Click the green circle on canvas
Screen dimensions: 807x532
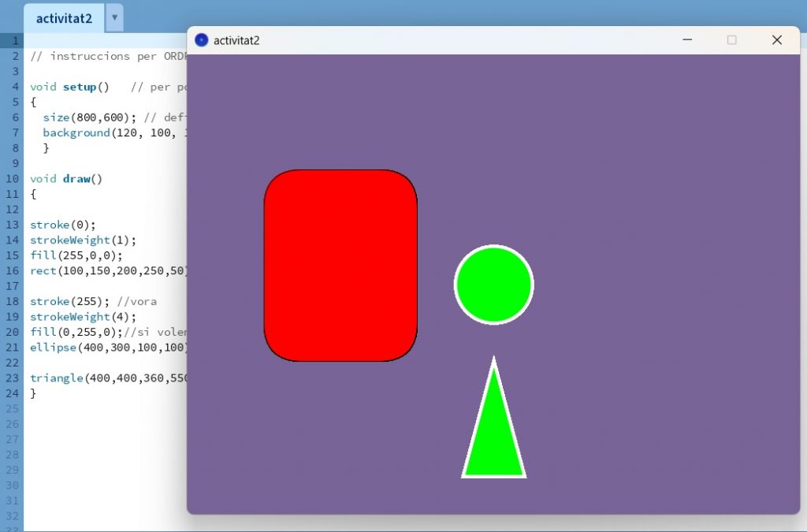[493, 285]
